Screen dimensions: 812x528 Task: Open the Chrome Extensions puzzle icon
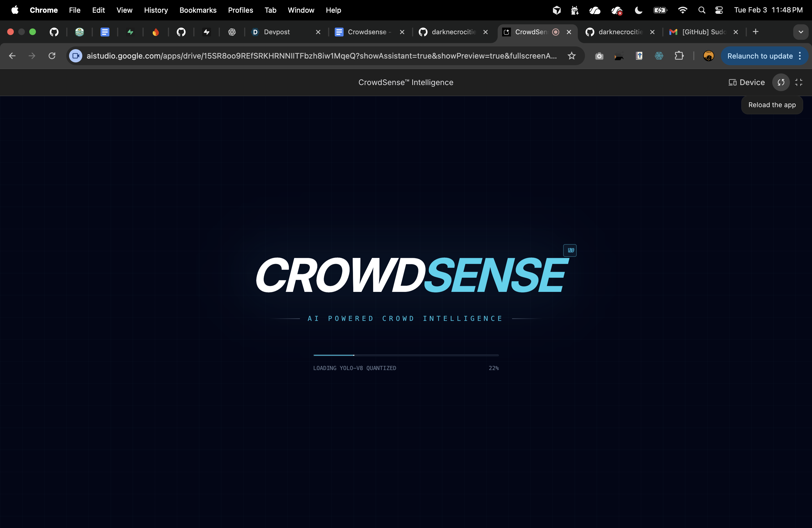679,56
